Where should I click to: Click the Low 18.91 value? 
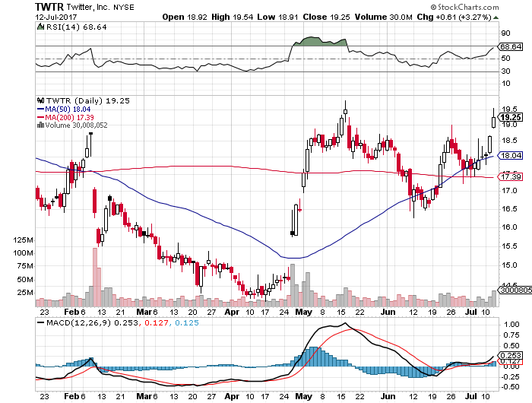277,17
